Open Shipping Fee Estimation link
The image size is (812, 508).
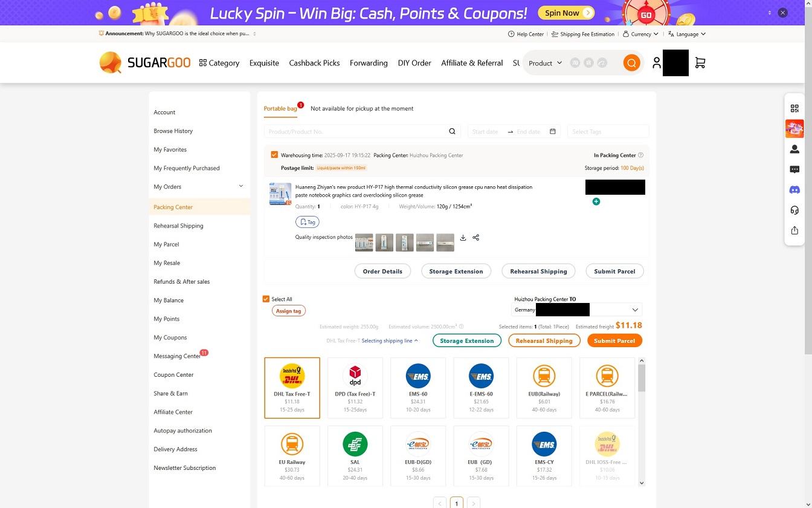tap(583, 34)
